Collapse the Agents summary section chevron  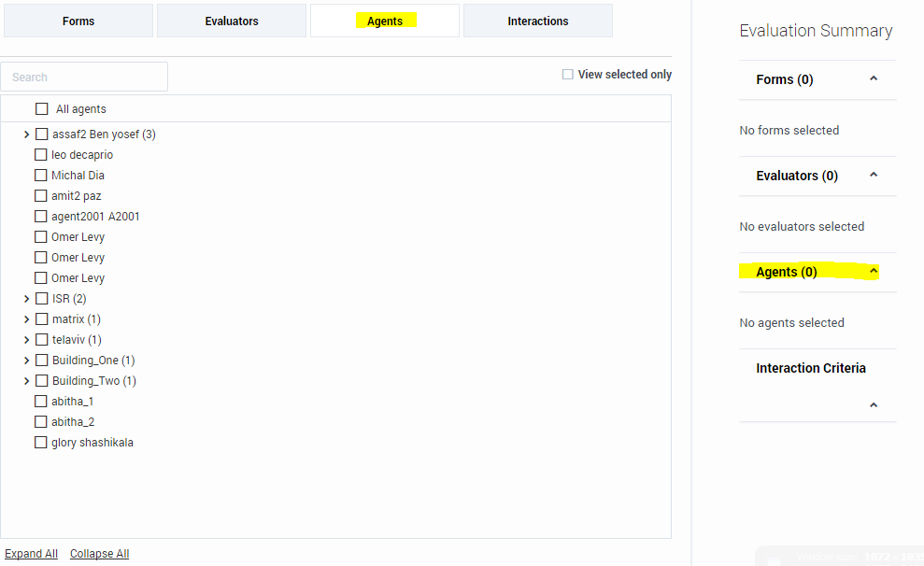(874, 272)
